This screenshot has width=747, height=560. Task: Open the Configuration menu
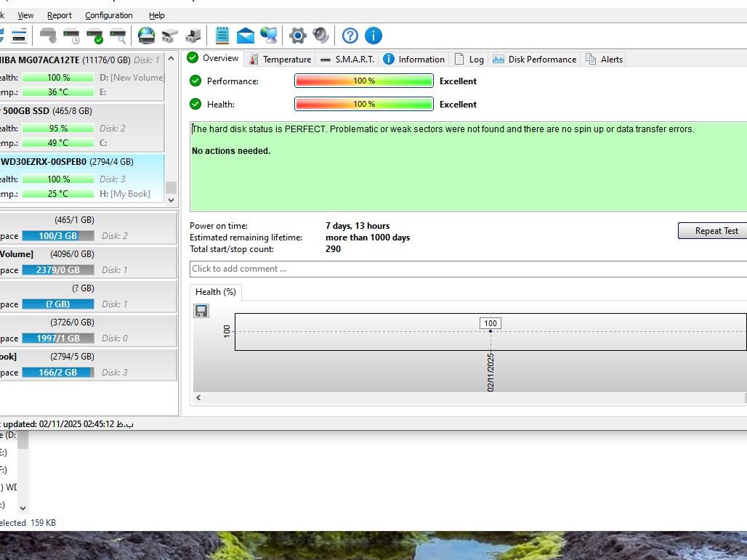point(108,15)
